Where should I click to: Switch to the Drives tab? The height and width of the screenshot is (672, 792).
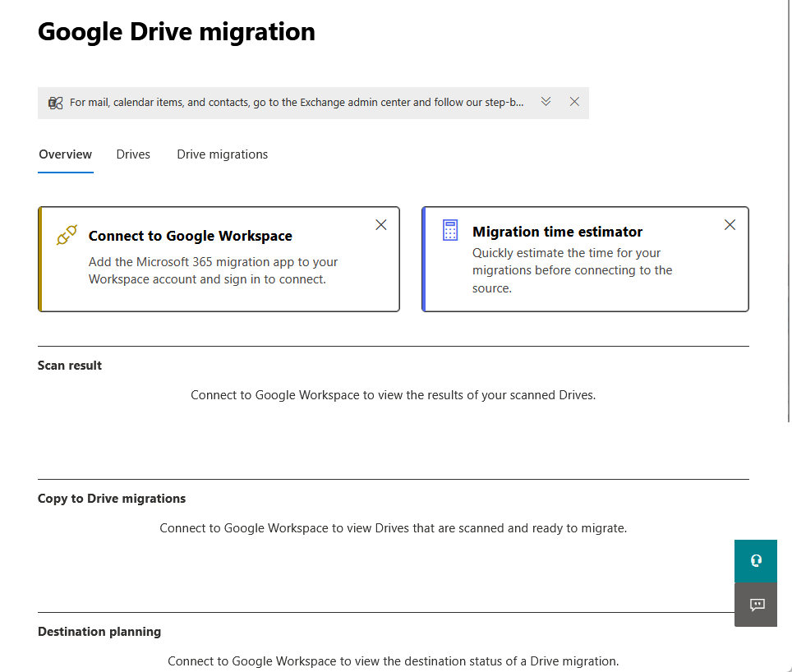(133, 154)
